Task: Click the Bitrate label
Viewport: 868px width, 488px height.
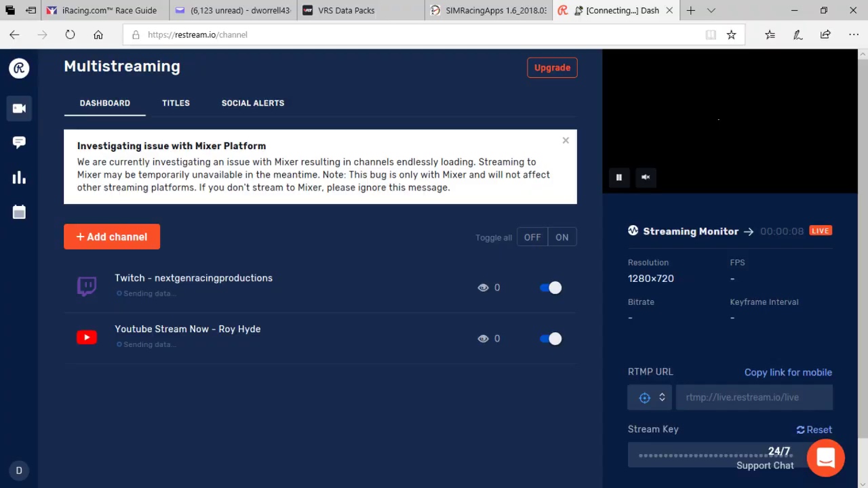Action: [641, 302]
